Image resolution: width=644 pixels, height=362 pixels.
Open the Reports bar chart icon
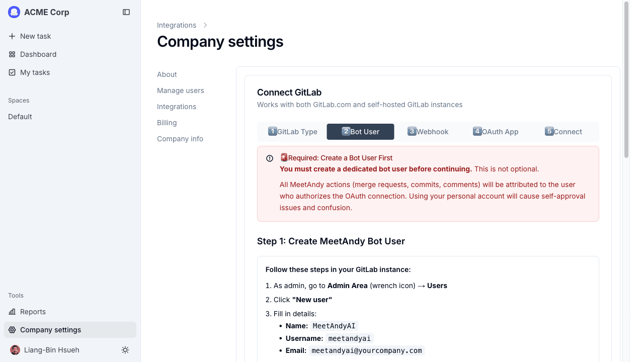click(x=12, y=312)
